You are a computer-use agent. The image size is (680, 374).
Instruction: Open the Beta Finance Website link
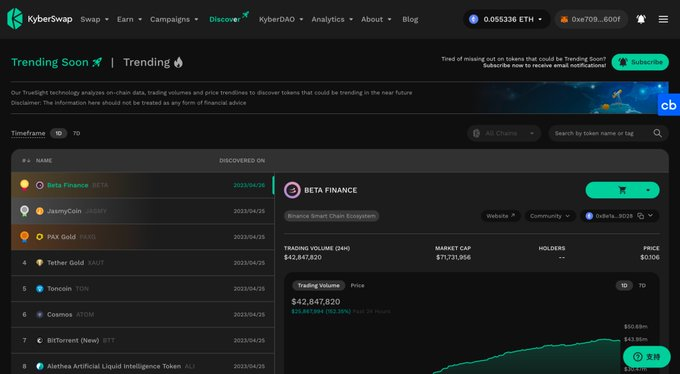[500, 216]
